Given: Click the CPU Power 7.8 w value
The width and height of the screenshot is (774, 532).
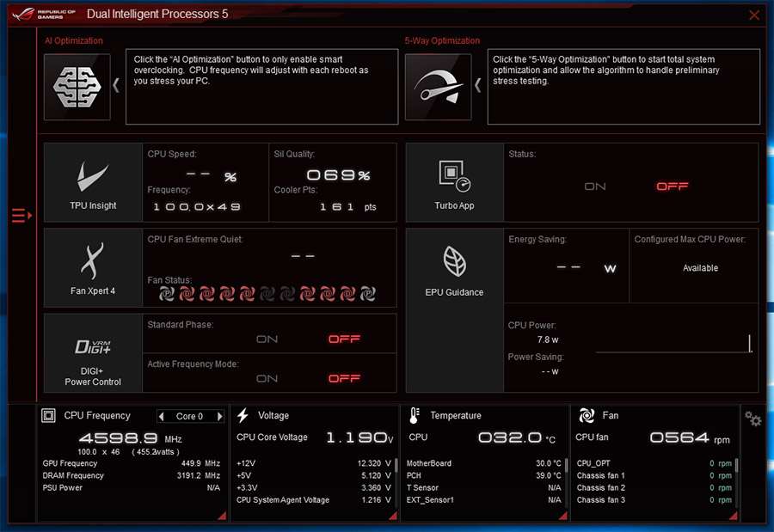Looking at the screenshot, I should pyautogui.click(x=548, y=339).
